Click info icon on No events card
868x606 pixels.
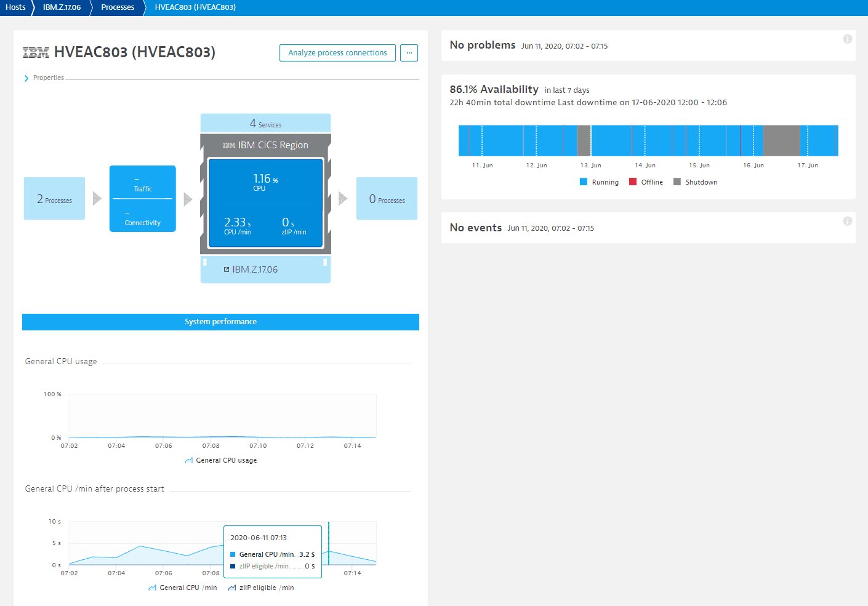[x=848, y=221]
